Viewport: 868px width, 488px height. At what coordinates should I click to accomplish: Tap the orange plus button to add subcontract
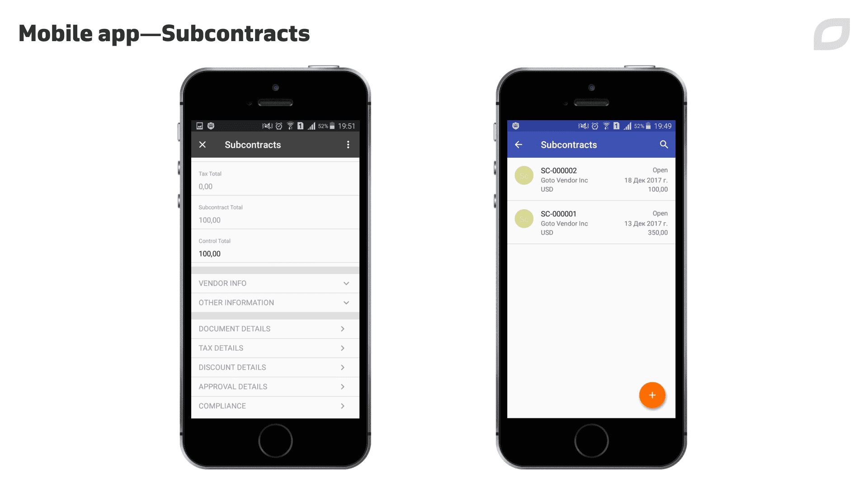[652, 395]
